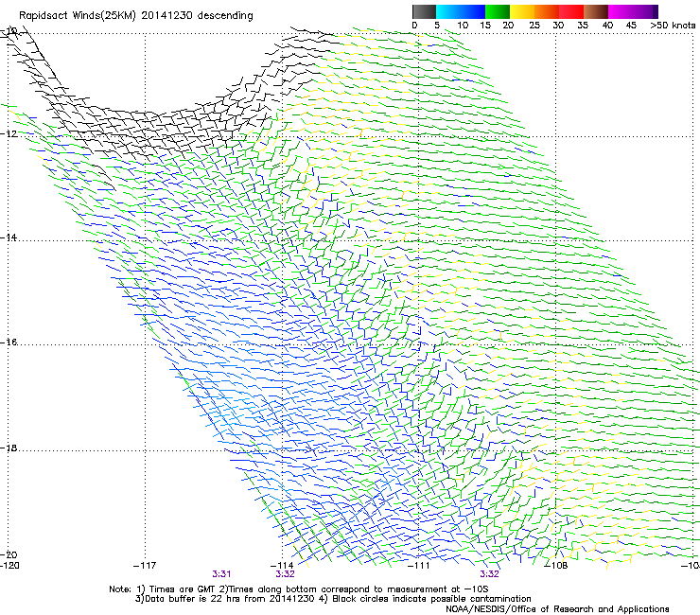Click the '-16' latitude axis label
The height and width of the screenshot is (615, 700).
tap(9, 343)
